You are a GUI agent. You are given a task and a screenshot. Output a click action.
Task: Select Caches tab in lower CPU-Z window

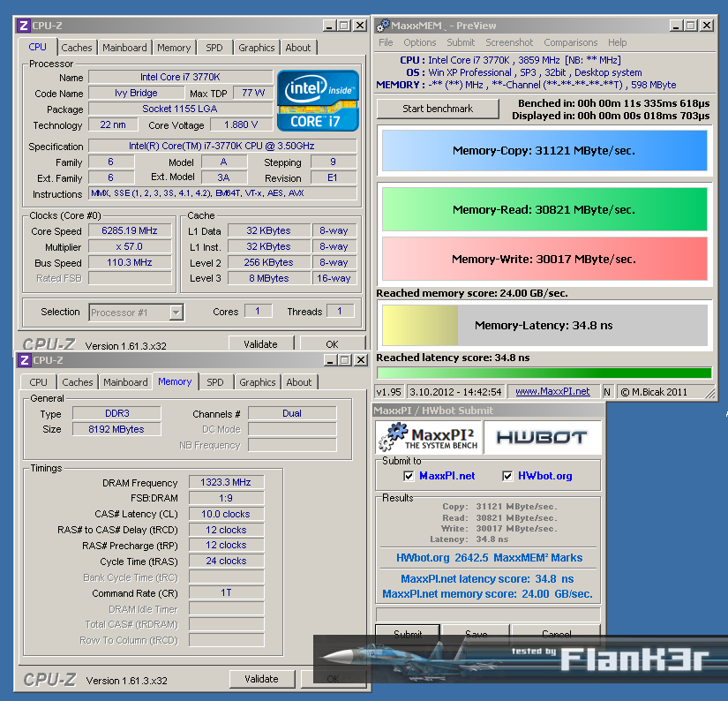pyautogui.click(x=78, y=382)
